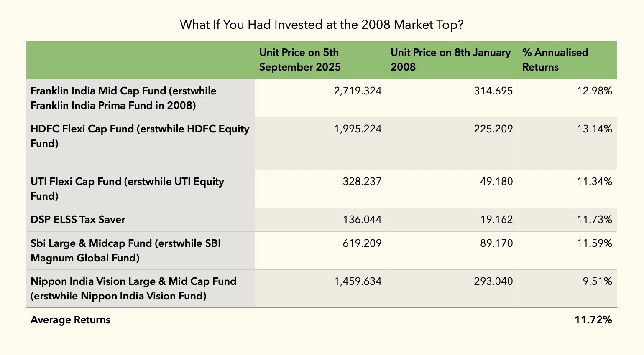Screen dimensions: 644x355
Task: Select the 1,459.634 unit price cell
Action: 358,281
